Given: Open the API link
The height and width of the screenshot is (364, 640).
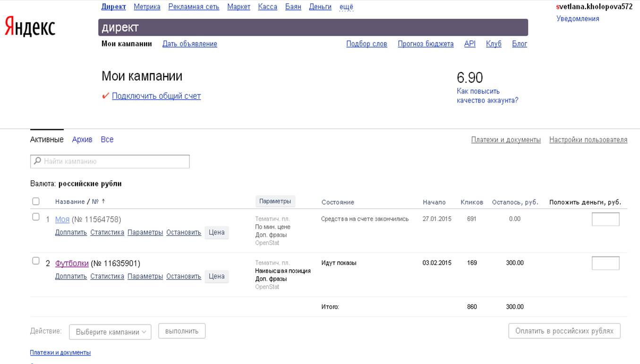Looking at the screenshot, I should coord(470,44).
